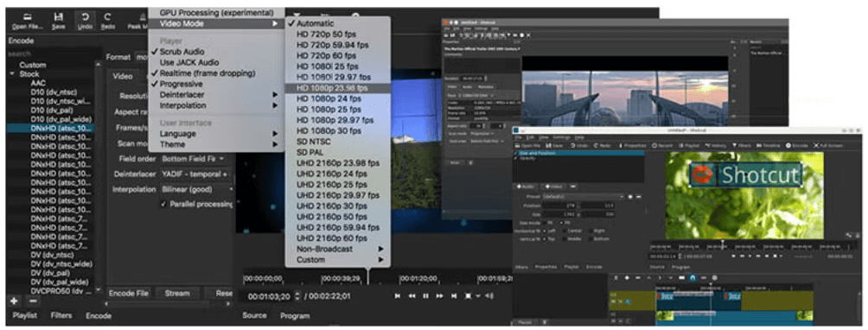The width and height of the screenshot is (868, 330).
Task: Skip to end of the player
Action: click(454, 296)
